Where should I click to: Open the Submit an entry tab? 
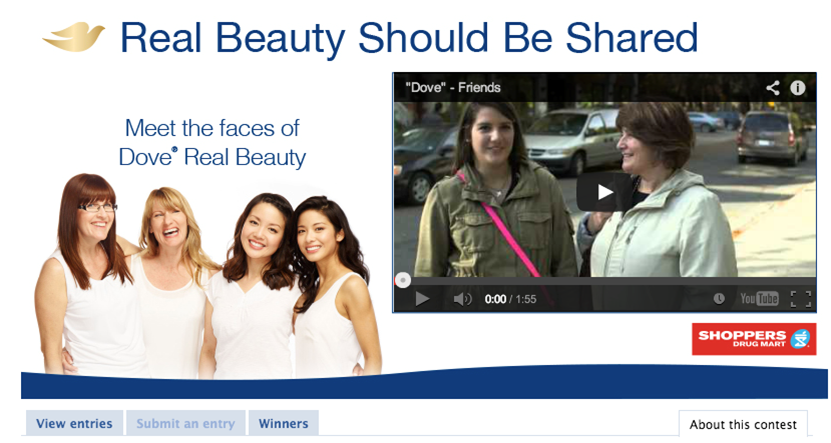pyautogui.click(x=185, y=423)
